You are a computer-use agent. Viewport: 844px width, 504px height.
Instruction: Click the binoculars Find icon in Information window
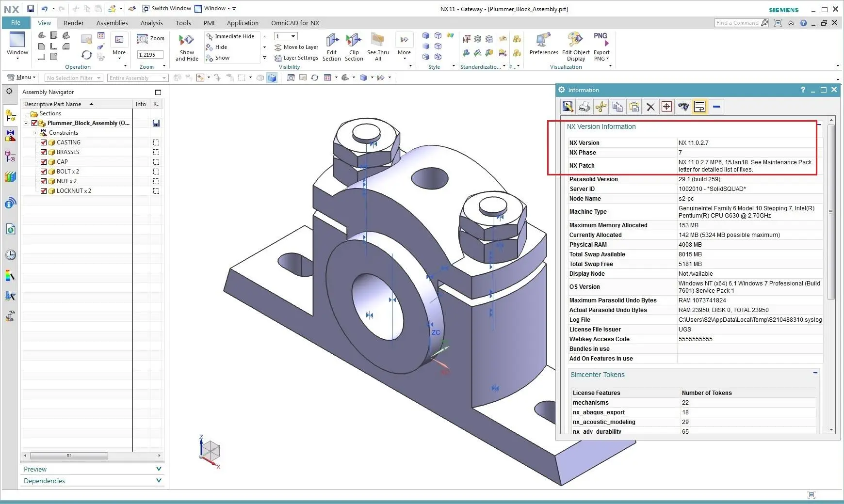(683, 107)
